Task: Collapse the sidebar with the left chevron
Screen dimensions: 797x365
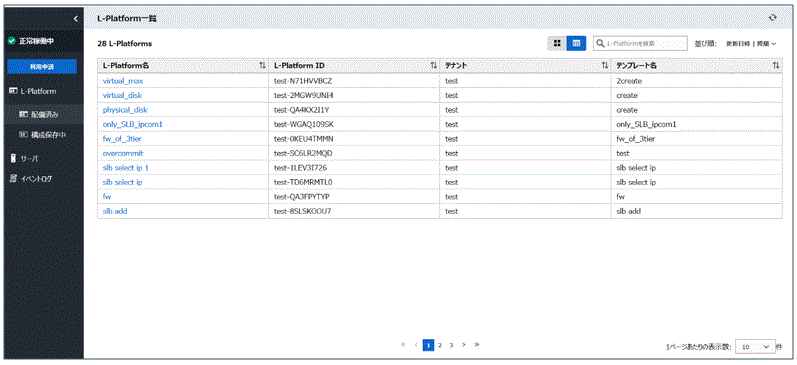Action: click(x=75, y=19)
